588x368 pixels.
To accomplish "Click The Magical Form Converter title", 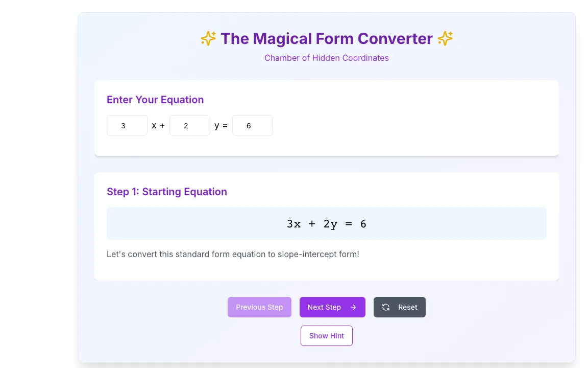I will 327,39.
